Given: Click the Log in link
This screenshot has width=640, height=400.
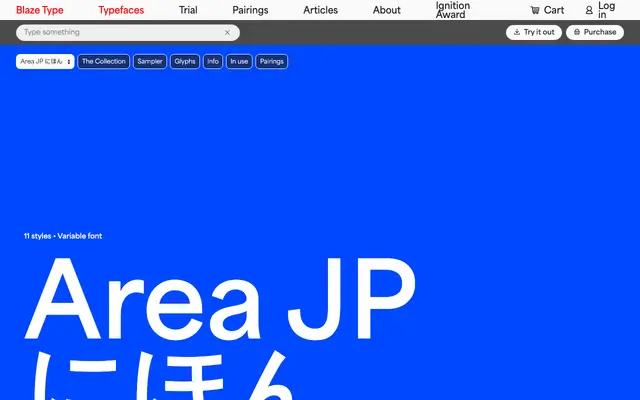Looking at the screenshot, I should 600,10.
